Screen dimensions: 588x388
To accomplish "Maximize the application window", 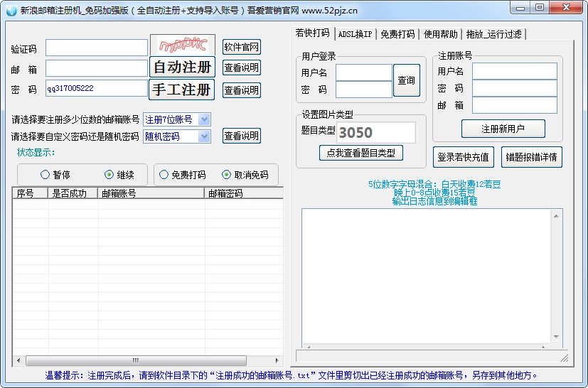I will (x=540, y=8).
